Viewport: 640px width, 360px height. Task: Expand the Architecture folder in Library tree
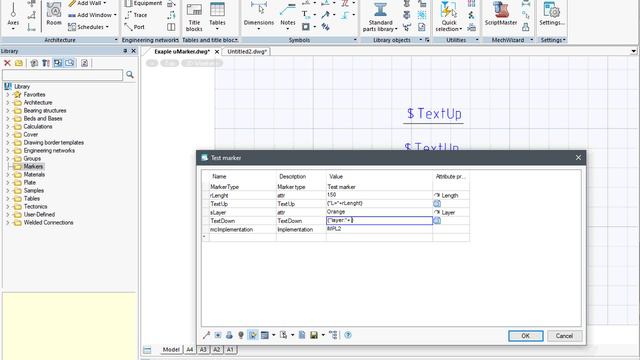[x=7, y=102]
